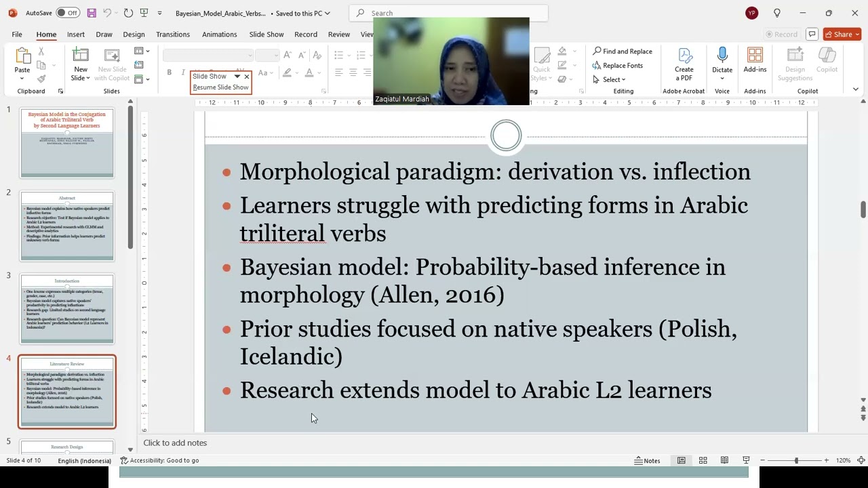Click Find and Replace
868x488 pixels.
coord(622,52)
